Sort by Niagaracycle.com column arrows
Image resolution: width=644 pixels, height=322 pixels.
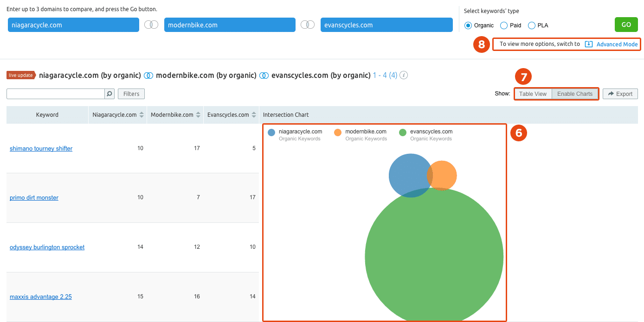[141, 115]
